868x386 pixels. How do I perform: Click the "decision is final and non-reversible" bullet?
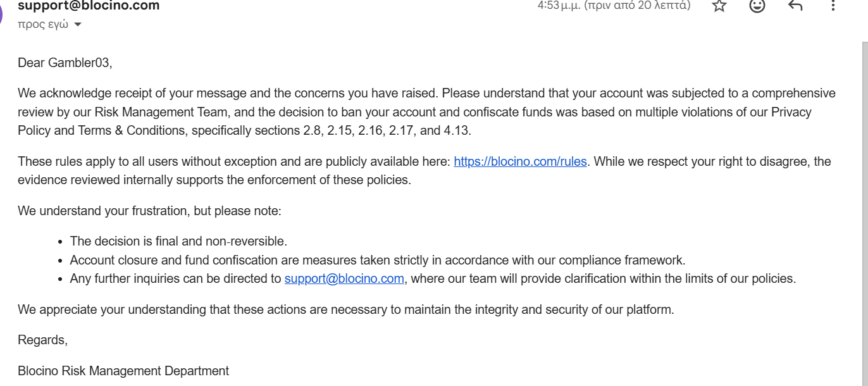[178, 241]
